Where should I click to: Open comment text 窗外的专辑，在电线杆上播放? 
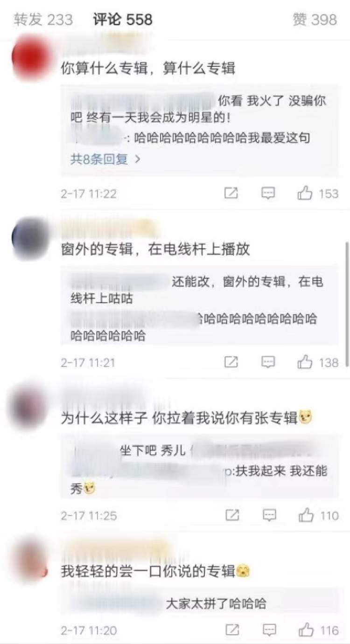click(155, 249)
